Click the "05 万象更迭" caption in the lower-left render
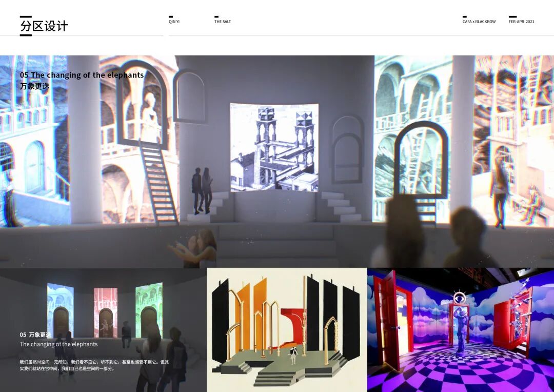The width and height of the screenshot is (554, 392). tap(35, 335)
